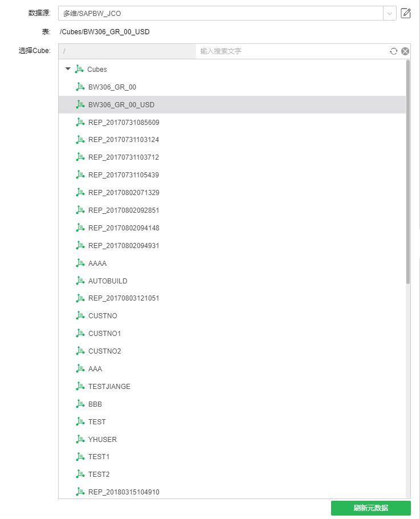Click the cube icon next to BW306_GR_00
420x519 pixels.
pos(80,87)
